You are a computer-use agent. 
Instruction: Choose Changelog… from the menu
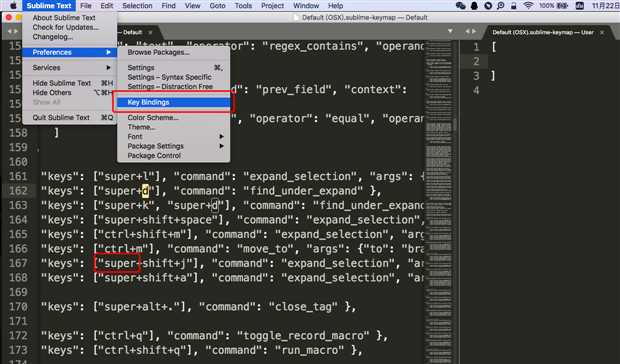pyautogui.click(x=70, y=37)
